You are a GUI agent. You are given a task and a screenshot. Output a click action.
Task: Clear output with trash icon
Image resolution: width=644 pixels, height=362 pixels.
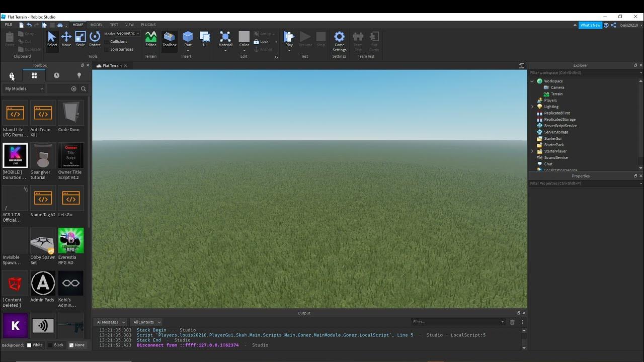point(512,322)
